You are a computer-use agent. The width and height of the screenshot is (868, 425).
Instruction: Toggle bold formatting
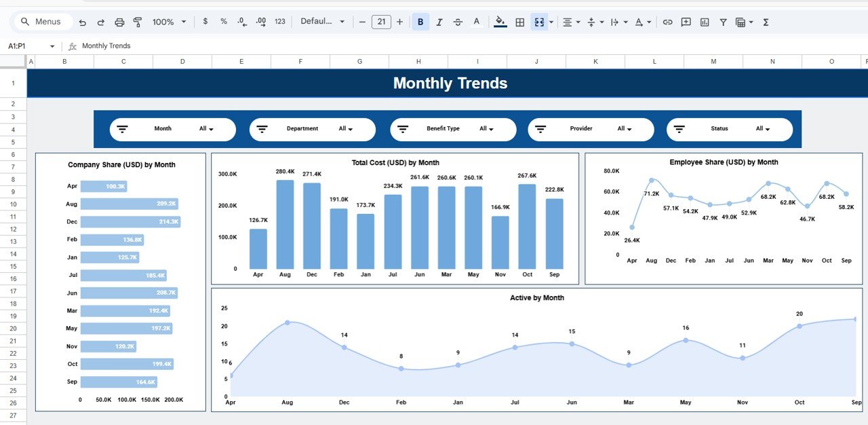420,22
